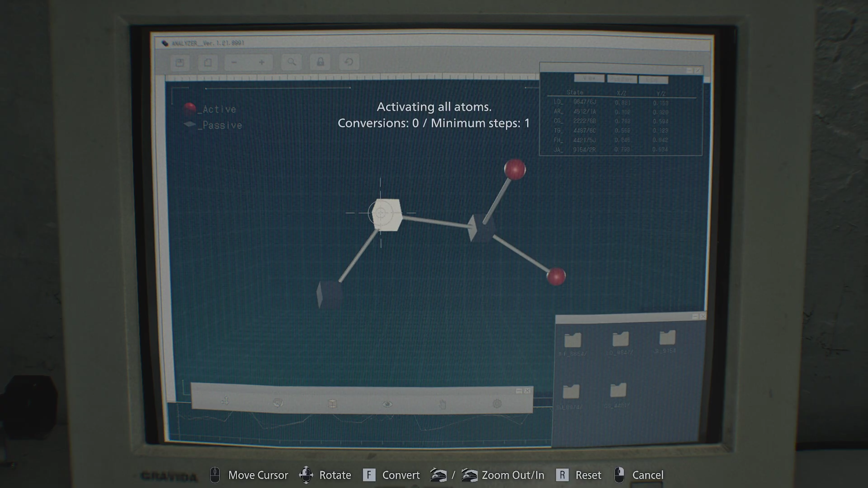Click the undo rotate arrow icon
Image resolution: width=868 pixels, height=488 pixels.
click(x=349, y=62)
